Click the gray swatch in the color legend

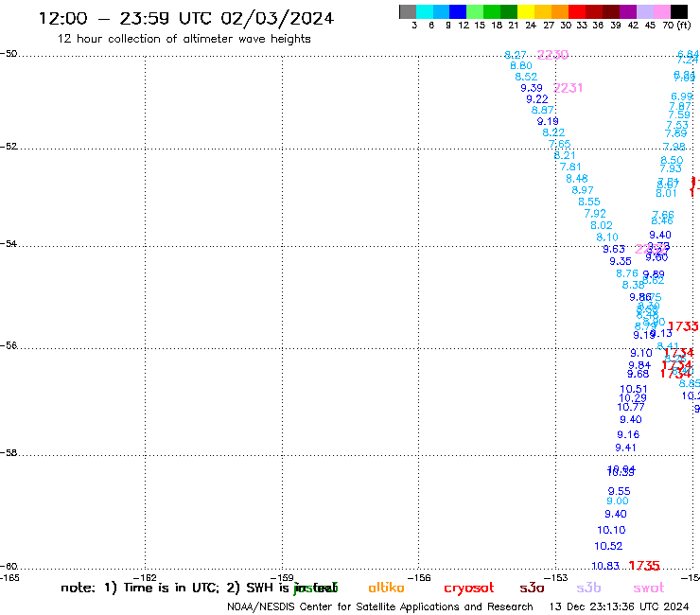[408, 12]
